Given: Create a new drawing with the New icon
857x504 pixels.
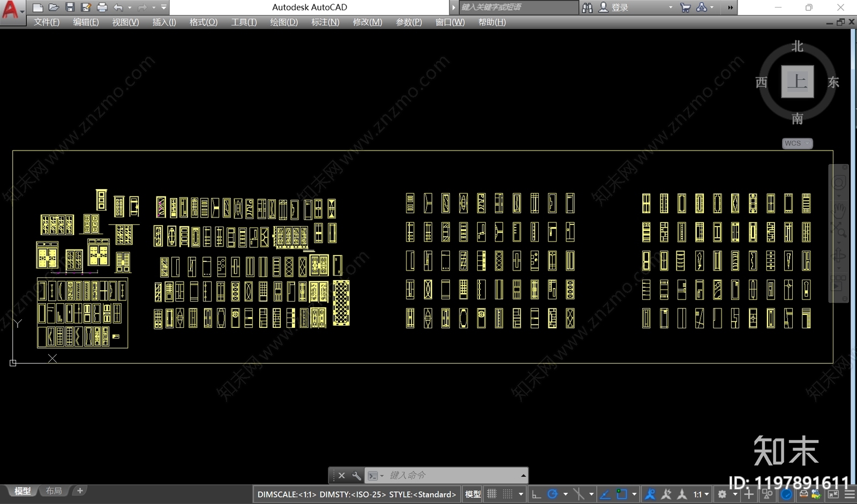Looking at the screenshot, I should coord(37,7).
